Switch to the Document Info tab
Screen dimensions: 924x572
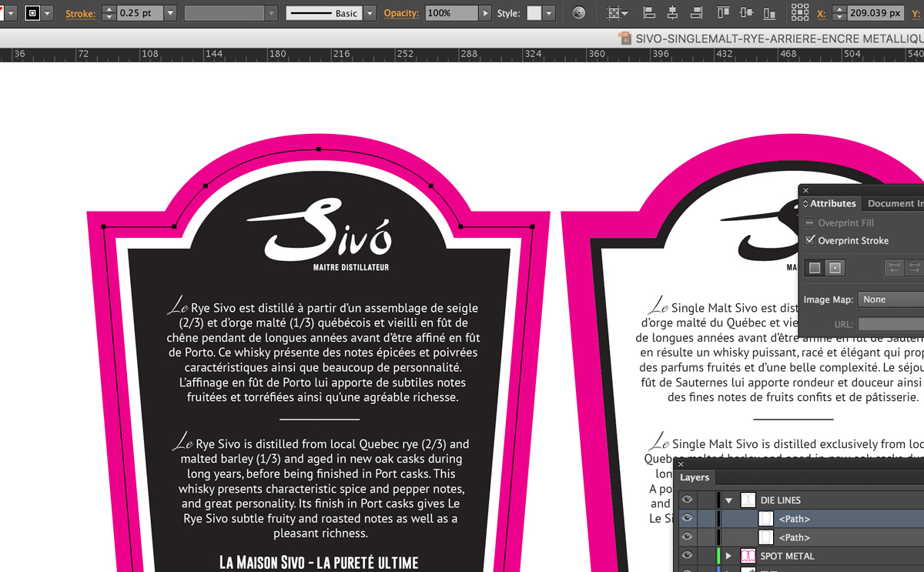pyautogui.click(x=895, y=203)
